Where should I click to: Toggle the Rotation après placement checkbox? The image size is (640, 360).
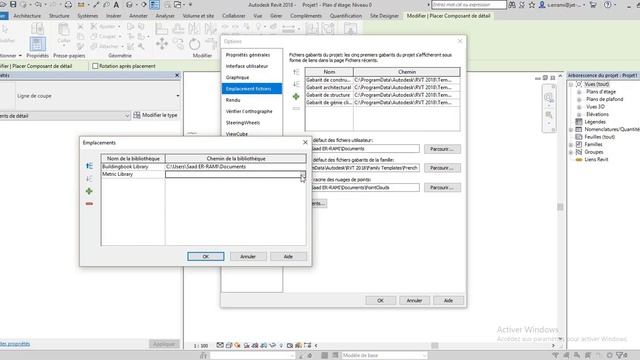95,66
